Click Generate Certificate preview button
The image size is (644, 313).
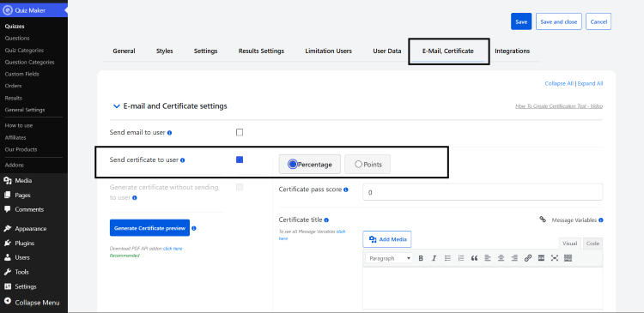pos(149,228)
